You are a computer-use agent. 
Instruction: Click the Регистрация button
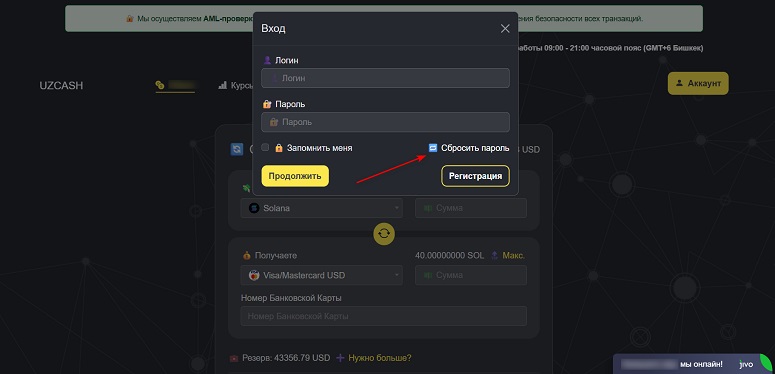tap(475, 176)
